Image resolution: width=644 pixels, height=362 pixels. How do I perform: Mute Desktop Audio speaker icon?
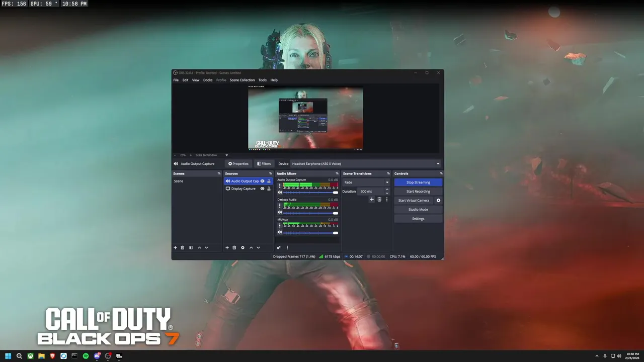(x=280, y=212)
